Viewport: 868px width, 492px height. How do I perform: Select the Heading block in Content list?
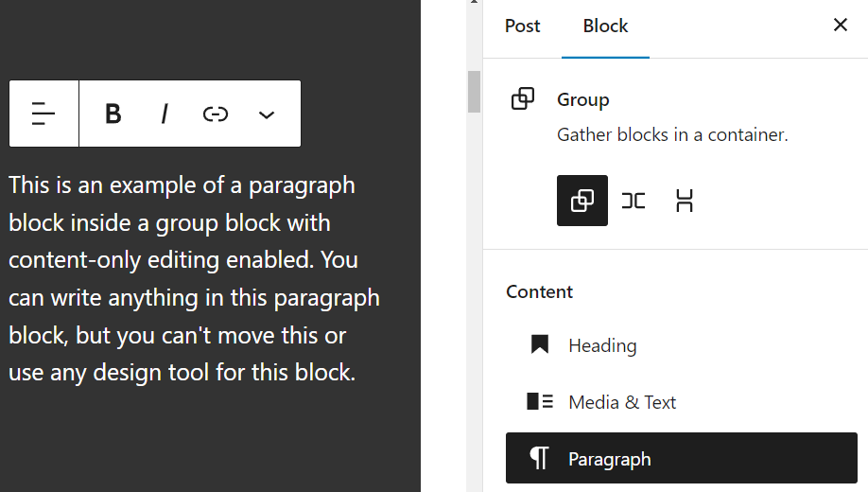coord(602,346)
